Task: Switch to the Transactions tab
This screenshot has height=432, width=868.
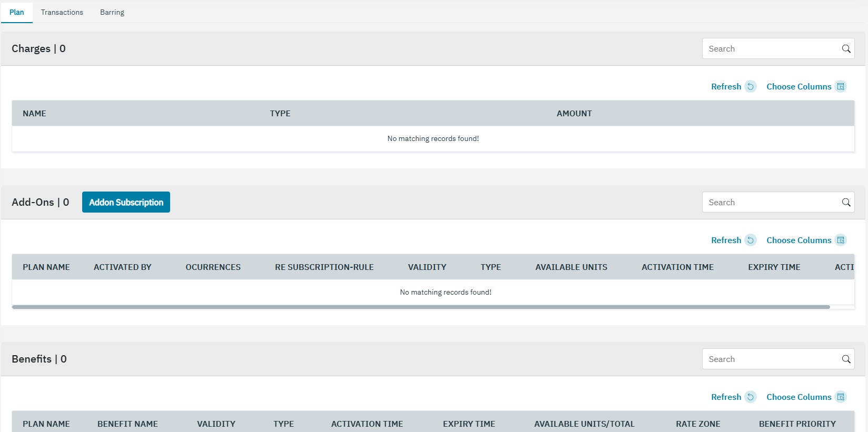Action: click(x=62, y=12)
